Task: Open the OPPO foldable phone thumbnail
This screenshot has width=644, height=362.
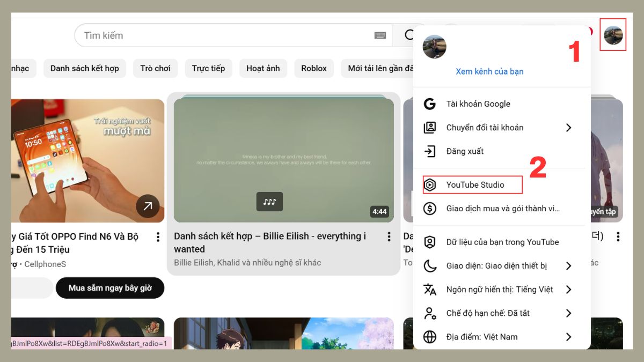Action: point(87,161)
